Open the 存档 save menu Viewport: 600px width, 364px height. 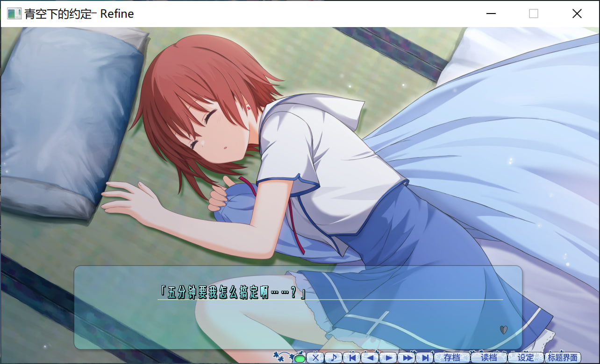(x=451, y=358)
